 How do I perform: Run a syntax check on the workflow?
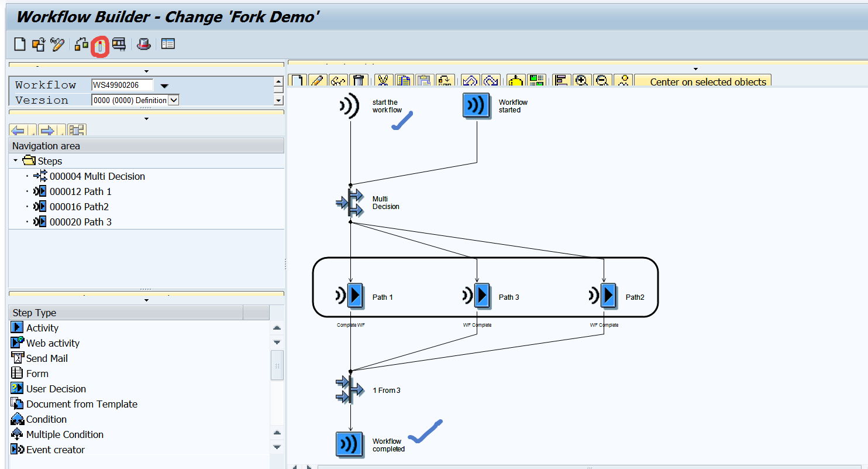(x=81, y=44)
